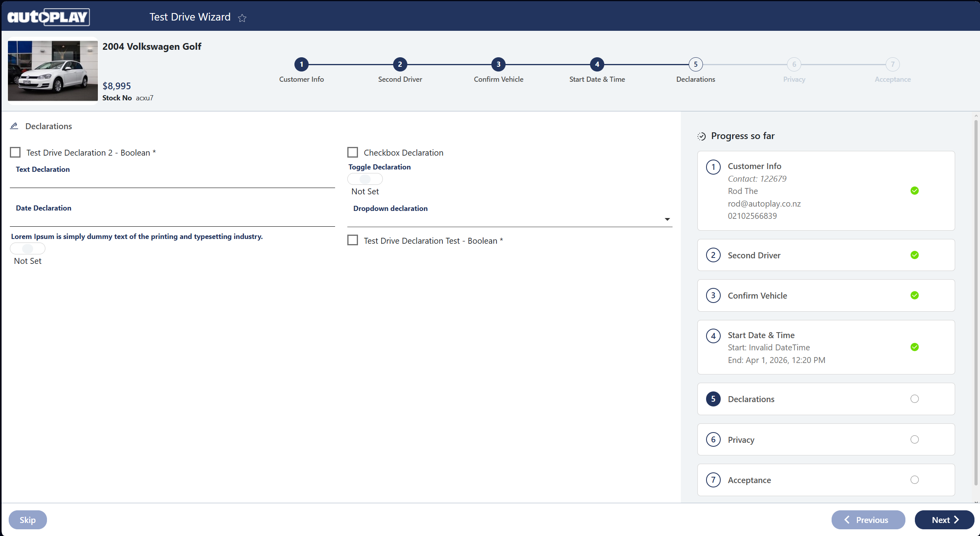Click the Text Declaration input field
Viewport: 980px width, 536px height.
coord(172,181)
